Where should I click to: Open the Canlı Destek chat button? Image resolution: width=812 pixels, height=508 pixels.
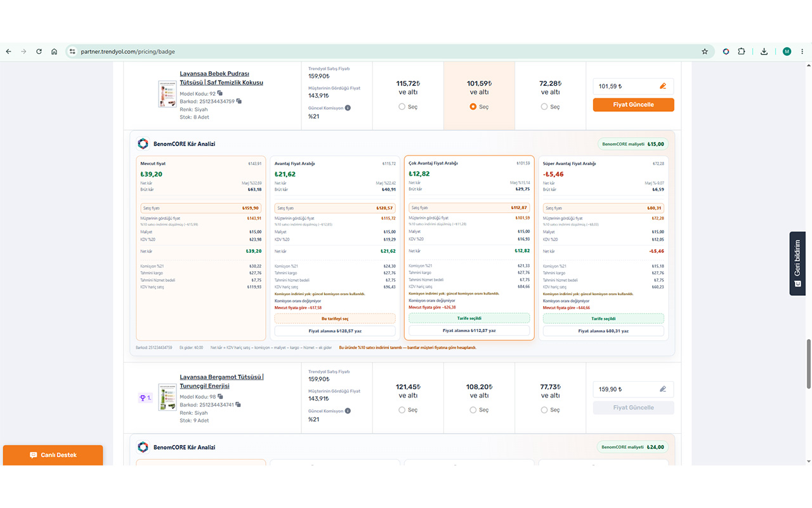(53, 455)
